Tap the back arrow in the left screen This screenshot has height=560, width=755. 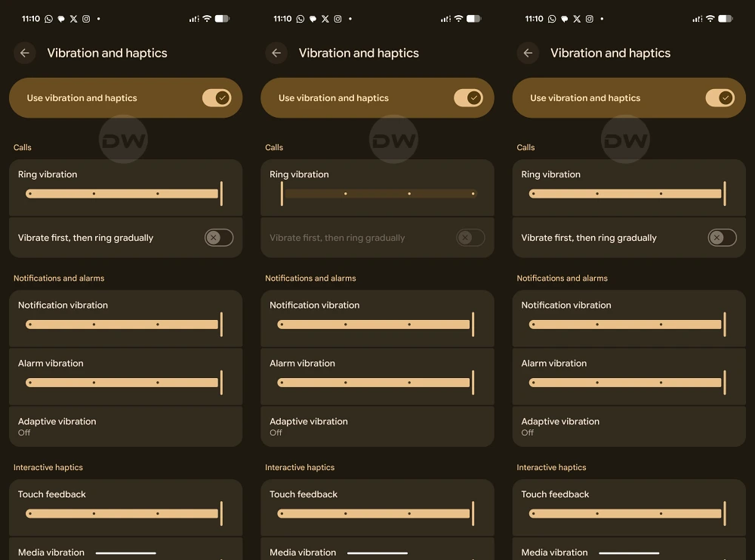click(x=25, y=53)
